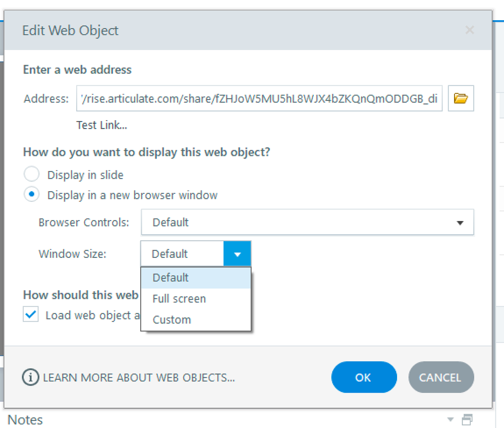Open Learn More About Web Objects link

pyautogui.click(x=139, y=378)
